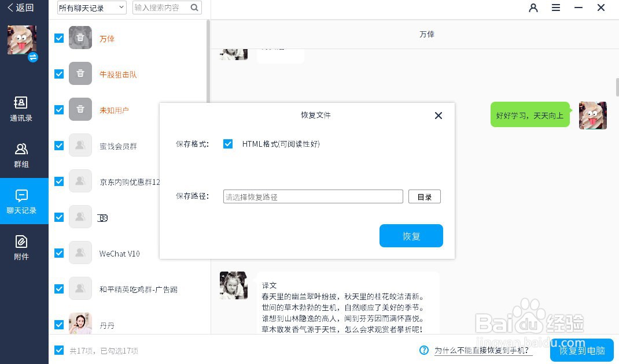Viewport: 619px width, 364px height.
Task: Switch to the 群组 (Groups) section
Action: click(x=20, y=155)
